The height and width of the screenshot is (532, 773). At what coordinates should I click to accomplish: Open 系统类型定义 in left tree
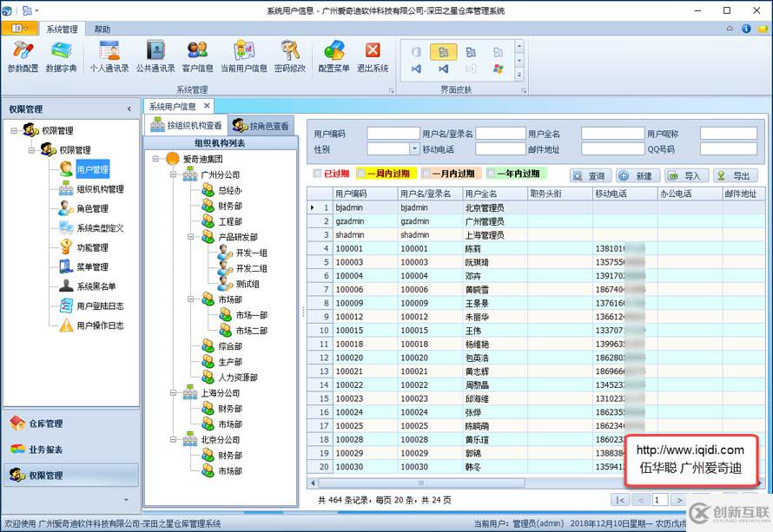(100, 228)
